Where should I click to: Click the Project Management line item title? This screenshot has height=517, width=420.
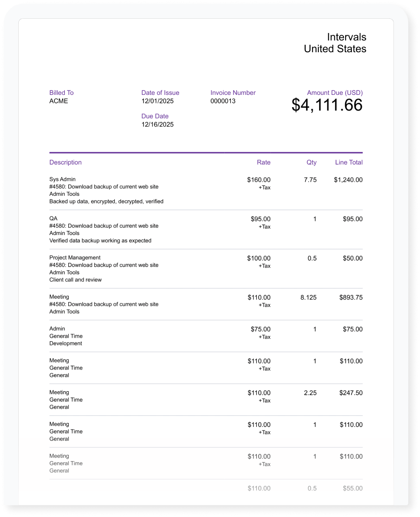[75, 258]
